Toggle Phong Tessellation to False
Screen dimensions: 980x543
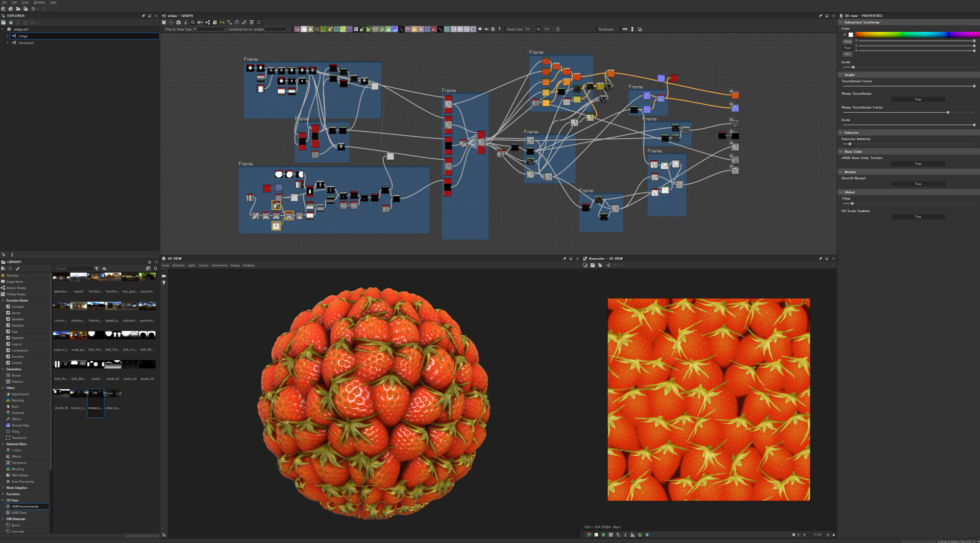(919, 99)
